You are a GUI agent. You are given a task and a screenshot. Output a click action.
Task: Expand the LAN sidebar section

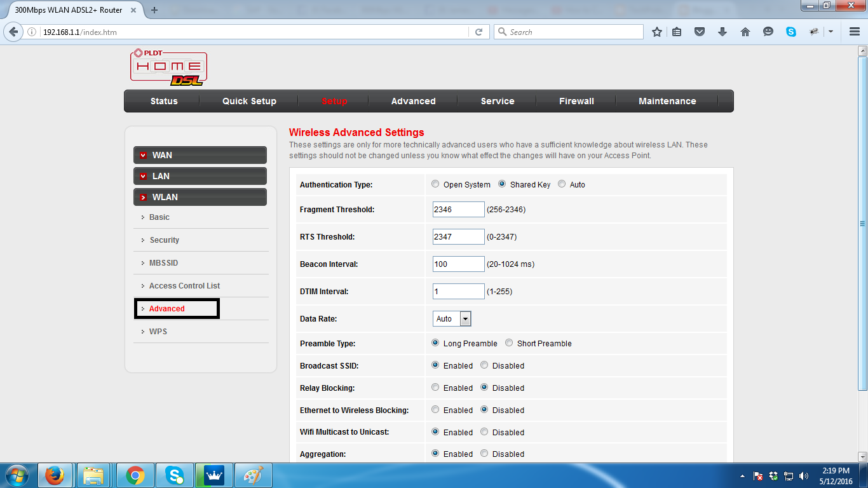pyautogui.click(x=200, y=176)
